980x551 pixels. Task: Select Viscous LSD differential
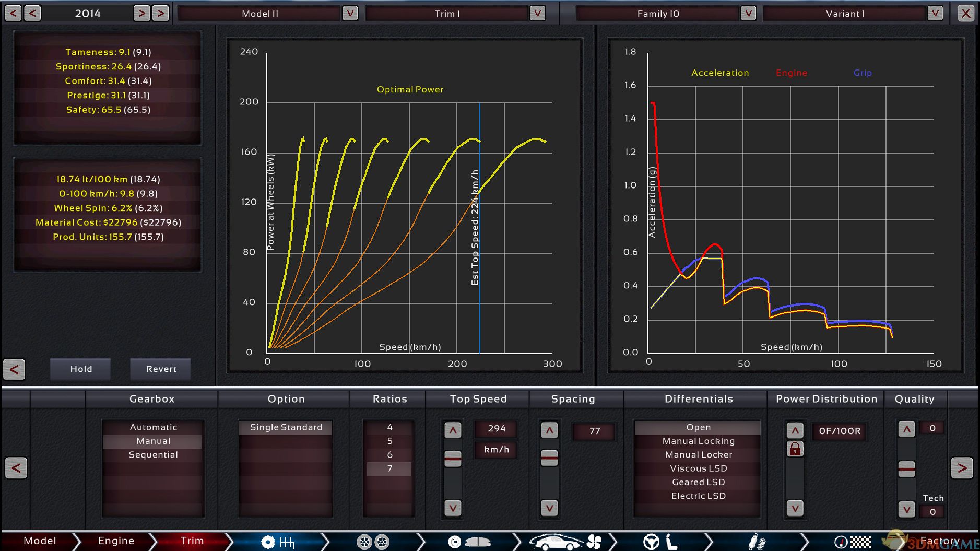pyautogui.click(x=698, y=468)
